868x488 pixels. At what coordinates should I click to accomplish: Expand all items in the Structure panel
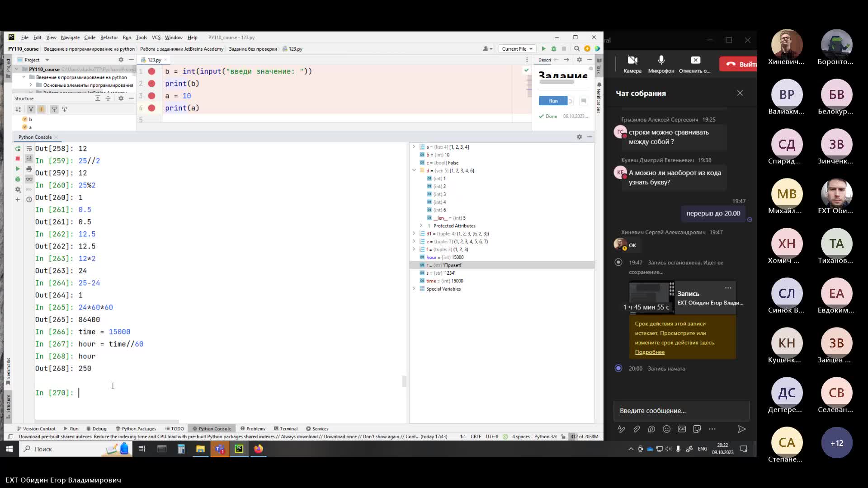click(98, 98)
